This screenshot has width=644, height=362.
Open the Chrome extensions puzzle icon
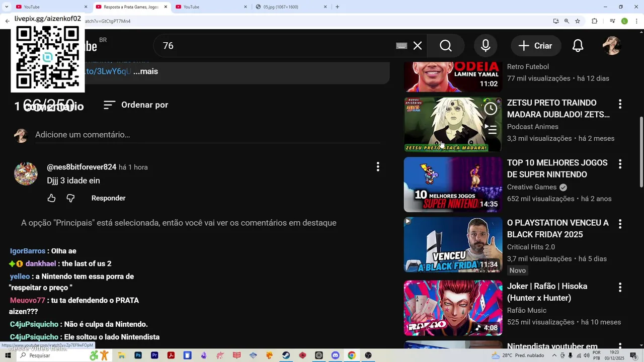[x=594, y=21]
